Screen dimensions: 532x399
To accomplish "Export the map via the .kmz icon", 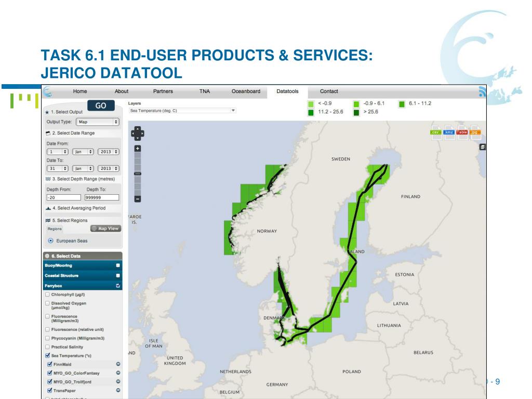I will [448, 132].
